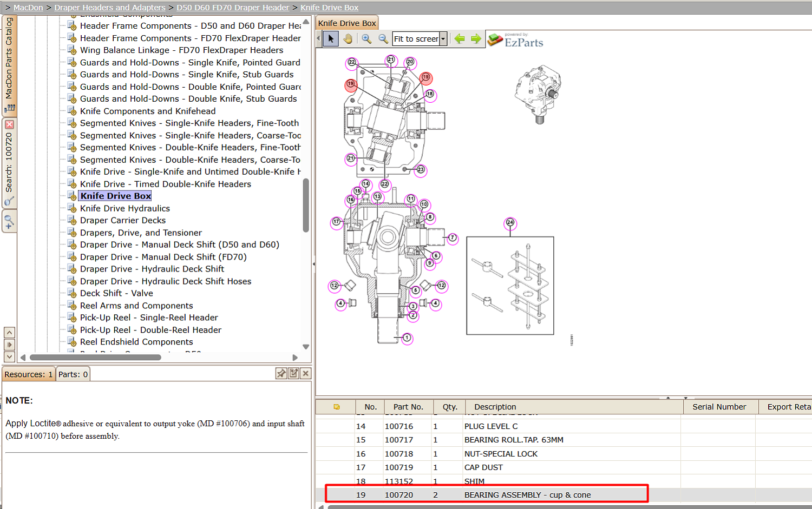Sort parts table by Description column
This screenshot has width=812, height=509.
[x=574, y=407]
